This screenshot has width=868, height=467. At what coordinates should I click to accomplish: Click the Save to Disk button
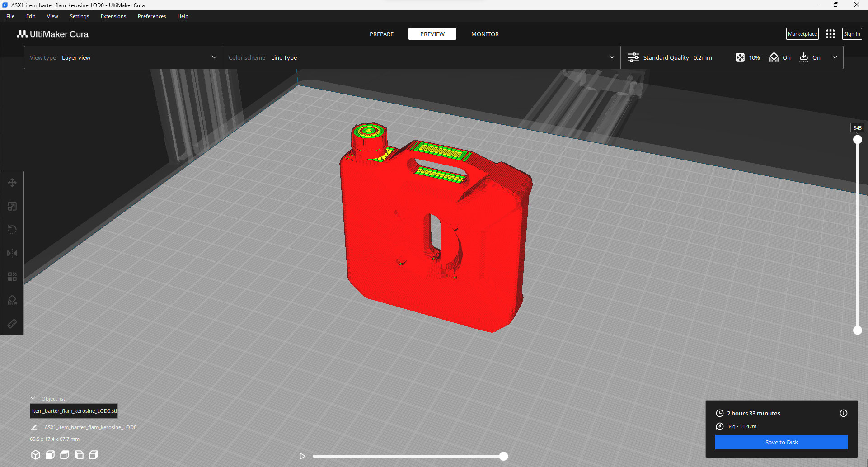click(x=781, y=442)
